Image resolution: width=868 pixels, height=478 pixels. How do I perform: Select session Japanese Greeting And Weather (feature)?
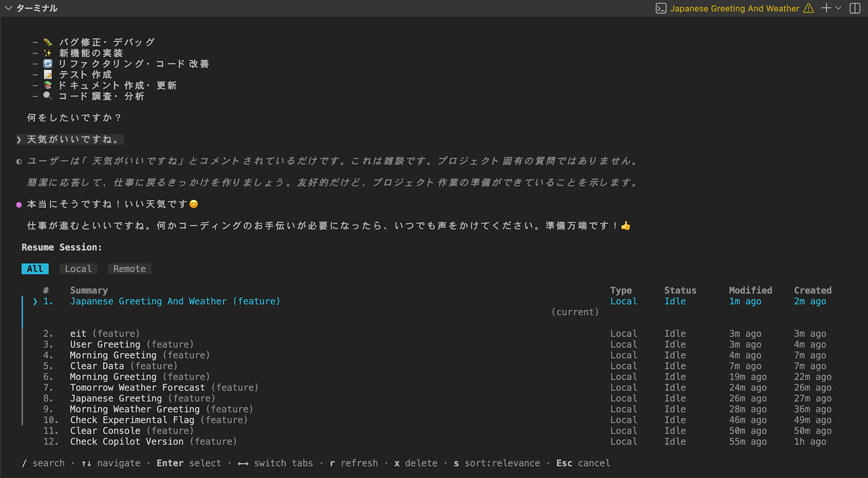(175, 301)
